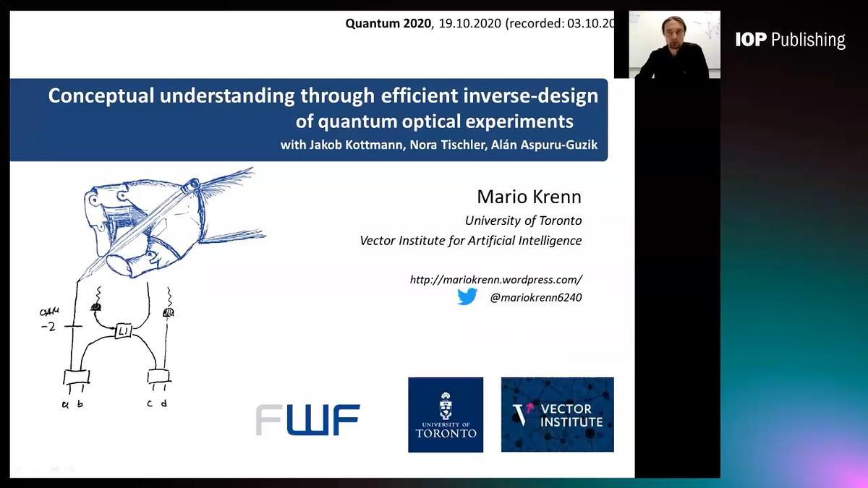The height and width of the screenshot is (488, 868).
Task: Click the University of Toronto crest logo
Action: pyautogui.click(x=446, y=414)
